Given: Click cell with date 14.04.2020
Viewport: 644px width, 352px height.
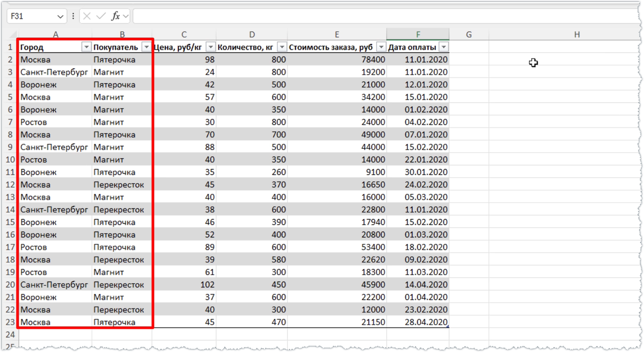Looking at the screenshot, I should click(x=418, y=284).
